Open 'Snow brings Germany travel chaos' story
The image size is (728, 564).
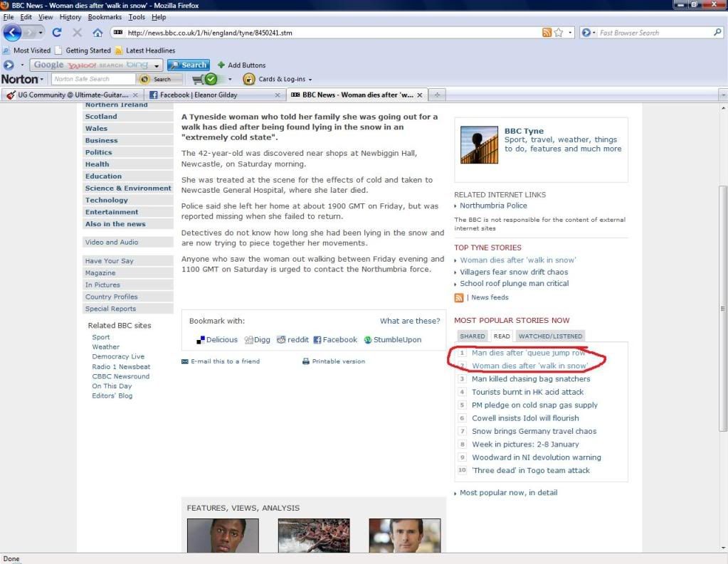[x=534, y=431]
